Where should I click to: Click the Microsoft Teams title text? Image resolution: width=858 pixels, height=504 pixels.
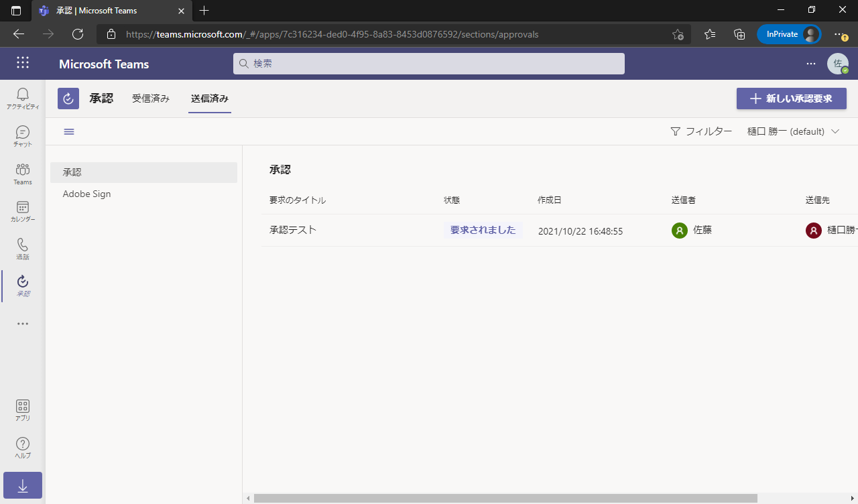104,64
